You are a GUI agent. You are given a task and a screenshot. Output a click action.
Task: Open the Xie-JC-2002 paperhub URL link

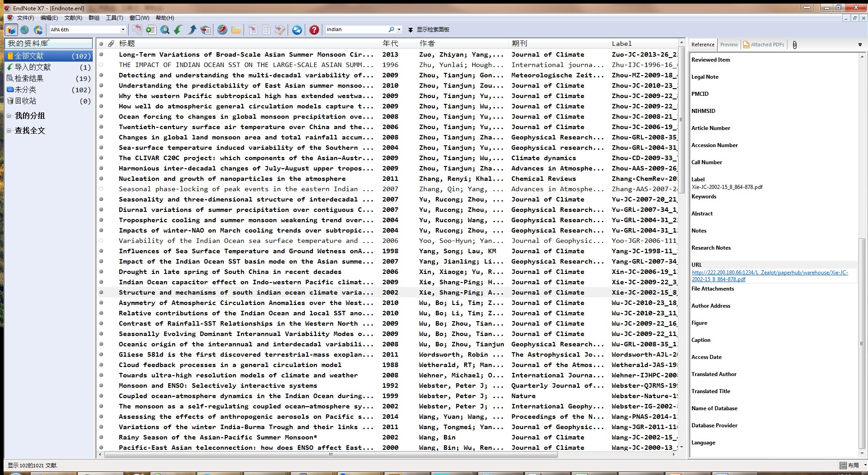click(770, 276)
